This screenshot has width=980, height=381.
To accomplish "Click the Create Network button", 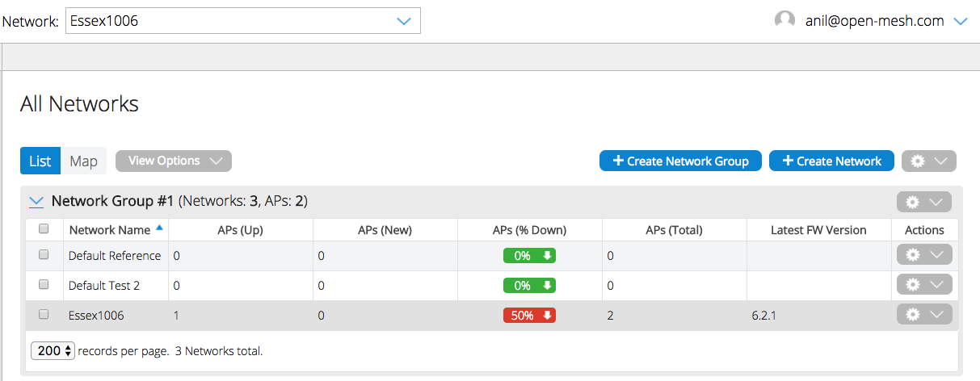I will 831,161.
